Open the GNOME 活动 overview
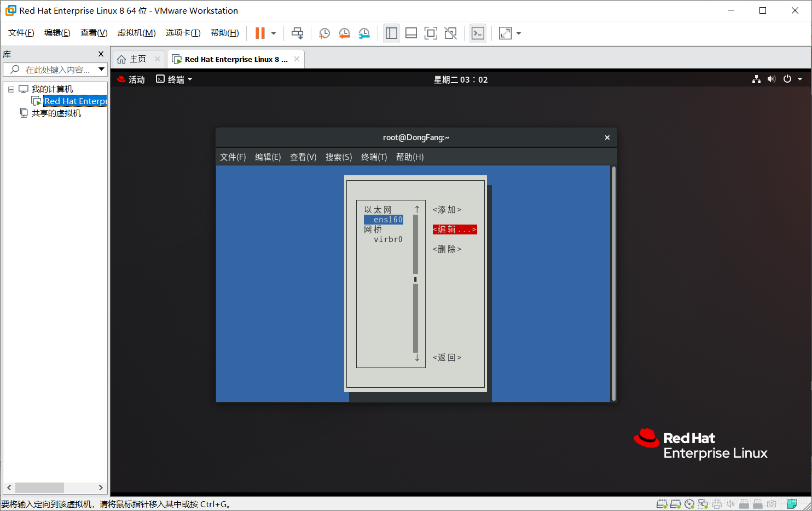Viewport: 812px width, 511px height. (131, 79)
